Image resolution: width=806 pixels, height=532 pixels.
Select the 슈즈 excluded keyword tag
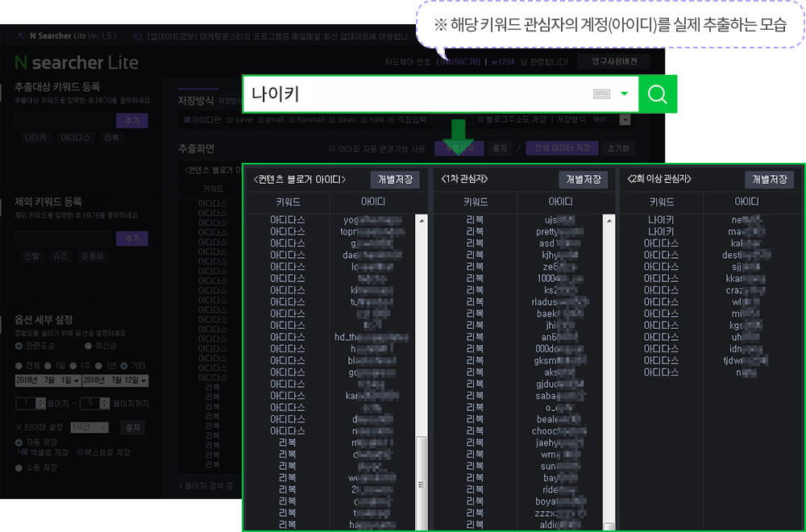(60, 256)
